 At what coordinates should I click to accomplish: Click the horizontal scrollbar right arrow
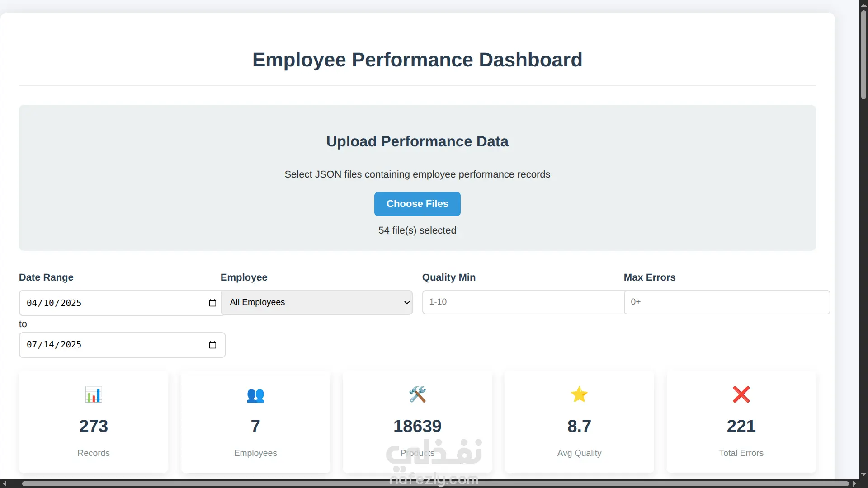click(854, 483)
